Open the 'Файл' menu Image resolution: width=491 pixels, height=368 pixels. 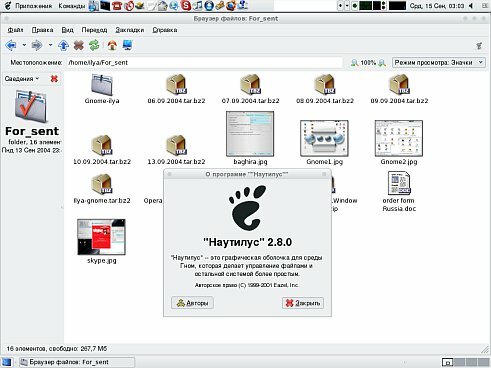[15, 30]
